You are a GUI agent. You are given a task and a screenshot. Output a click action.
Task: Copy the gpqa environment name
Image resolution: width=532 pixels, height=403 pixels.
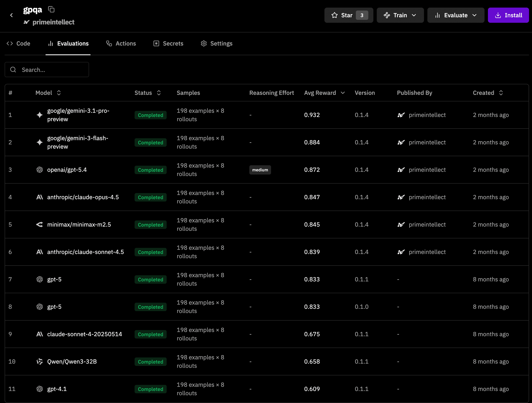[x=51, y=9]
